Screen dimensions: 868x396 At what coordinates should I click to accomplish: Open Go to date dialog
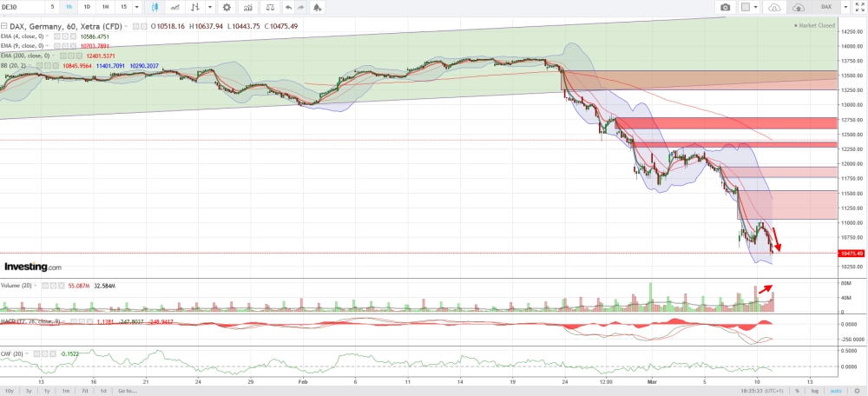point(127,391)
